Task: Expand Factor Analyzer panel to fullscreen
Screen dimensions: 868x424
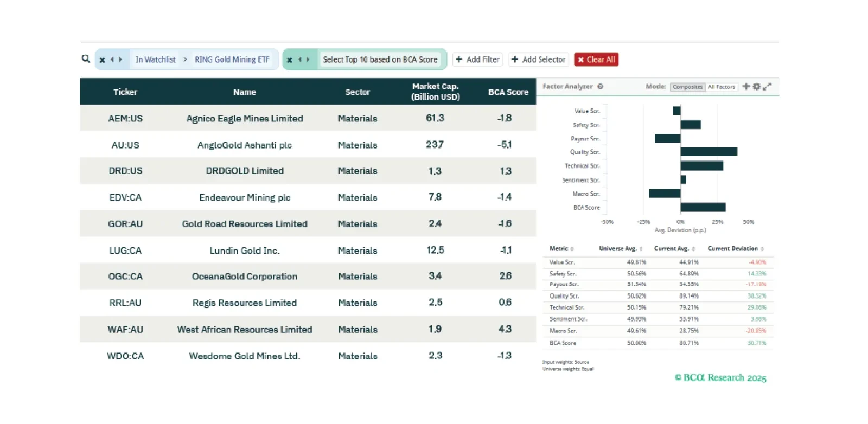Action: click(767, 87)
